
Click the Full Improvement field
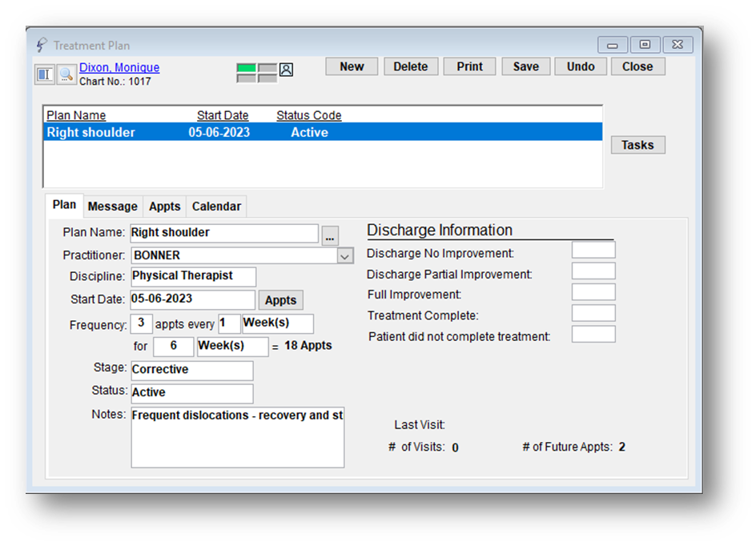(x=593, y=292)
